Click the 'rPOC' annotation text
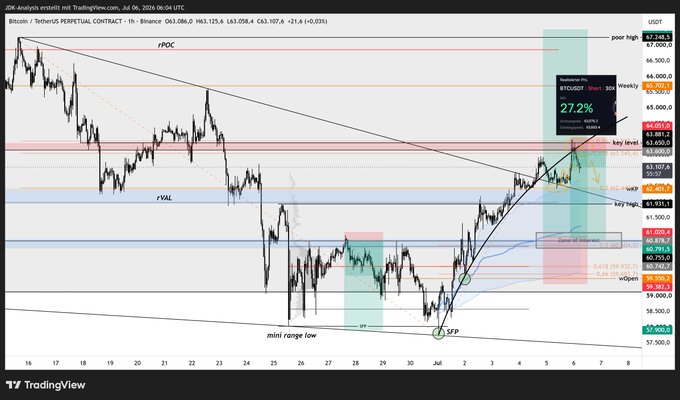 tap(166, 45)
